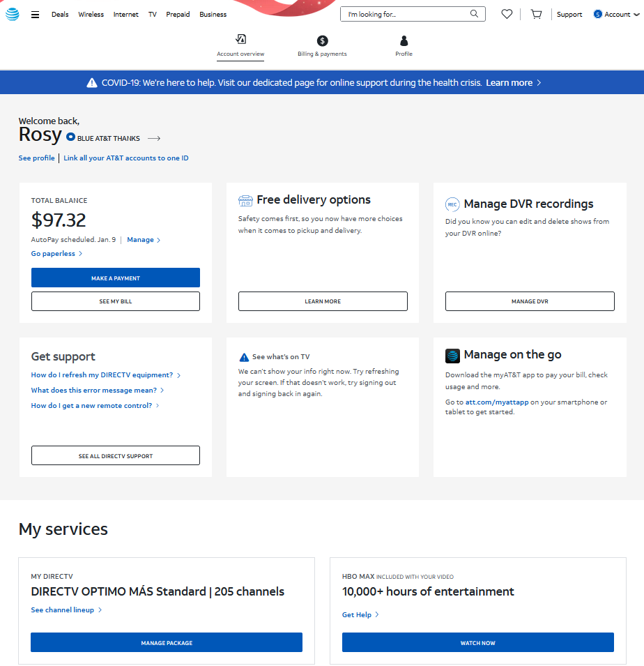Click the Make a Payment button

pyautogui.click(x=116, y=278)
